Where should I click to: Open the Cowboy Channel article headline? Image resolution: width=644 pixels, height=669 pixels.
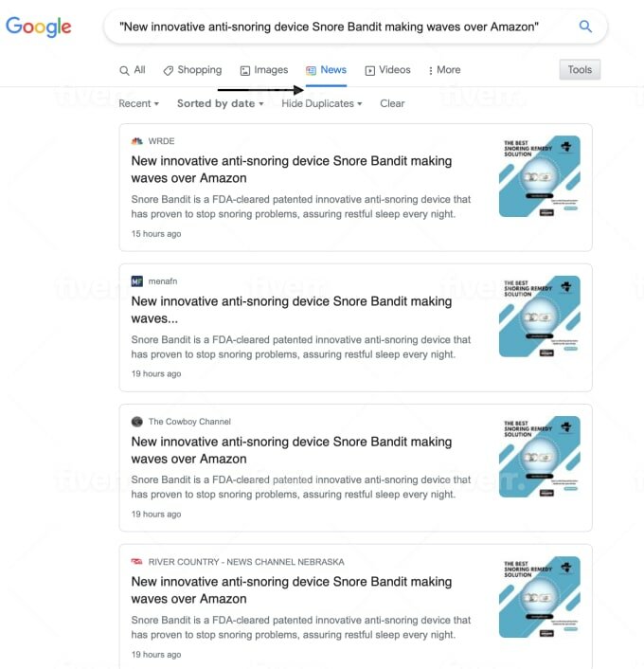(292, 450)
